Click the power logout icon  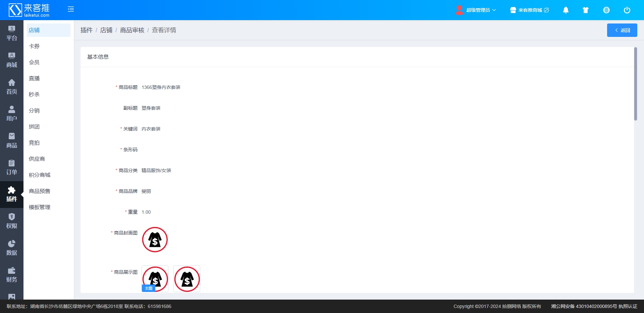[627, 10]
